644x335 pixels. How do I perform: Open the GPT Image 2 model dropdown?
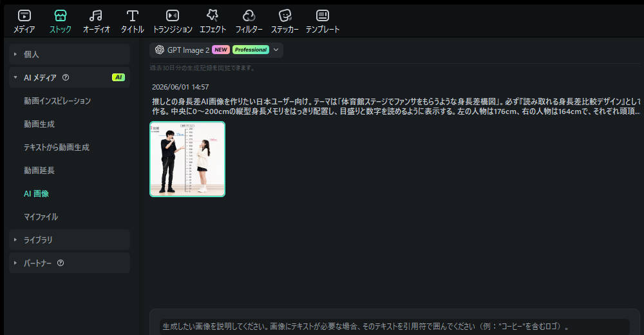coord(216,50)
